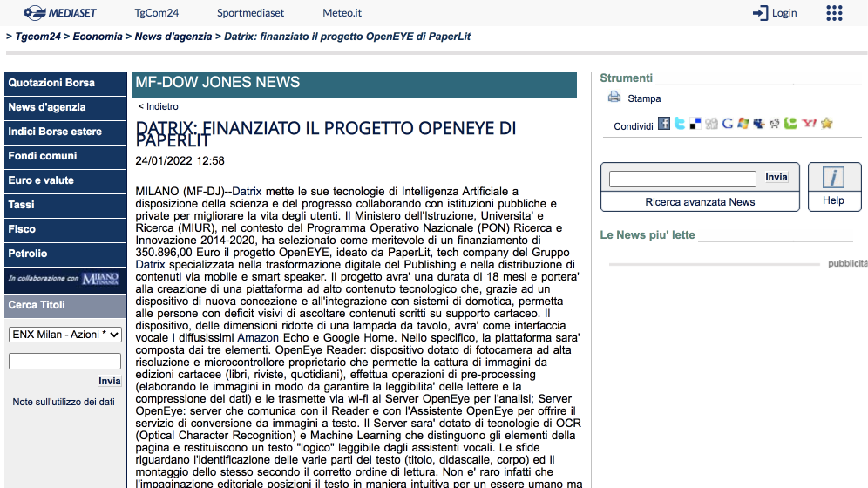Select Indici Borse estere in the sidebar
The width and height of the screenshot is (868, 488).
point(65,132)
